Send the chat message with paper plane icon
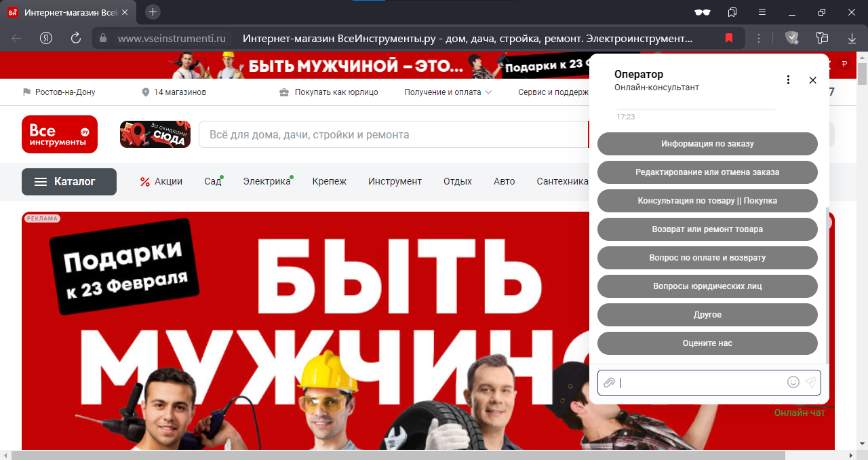The width and height of the screenshot is (868, 460). (810, 382)
